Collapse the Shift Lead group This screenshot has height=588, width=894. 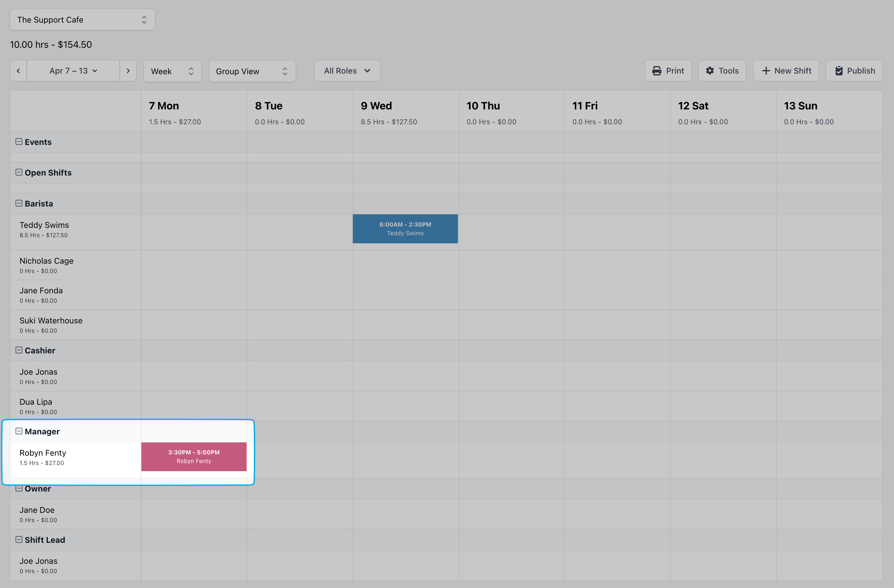19,540
